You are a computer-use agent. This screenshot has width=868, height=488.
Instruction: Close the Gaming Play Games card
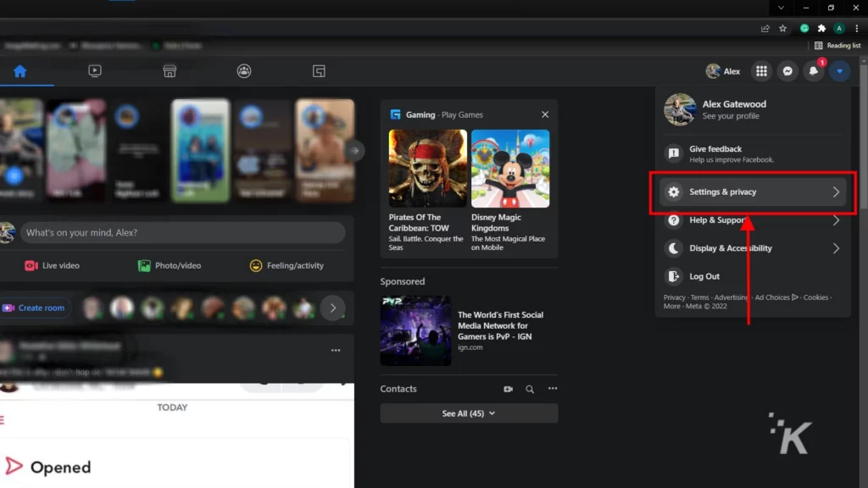point(545,114)
